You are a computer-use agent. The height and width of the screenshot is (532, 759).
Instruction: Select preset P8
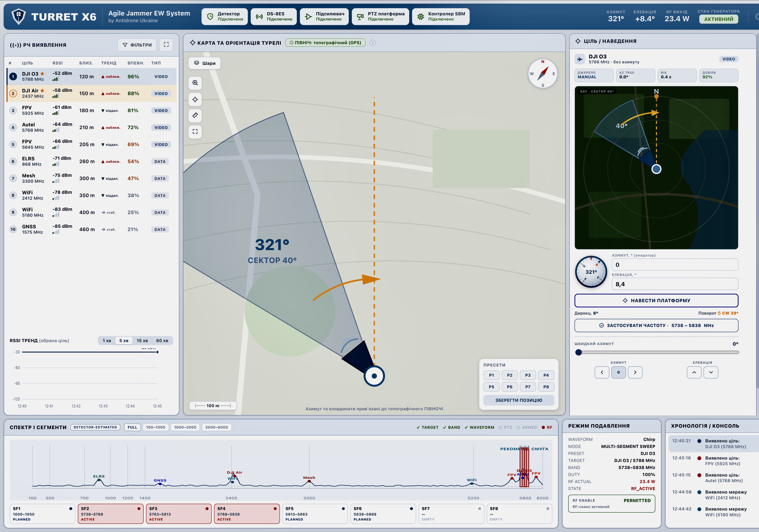546,387
